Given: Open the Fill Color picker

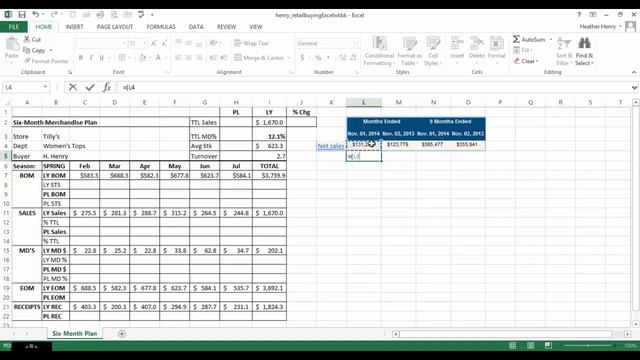Looking at the screenshot, I should pyautogui.click(x=142, y=58).
